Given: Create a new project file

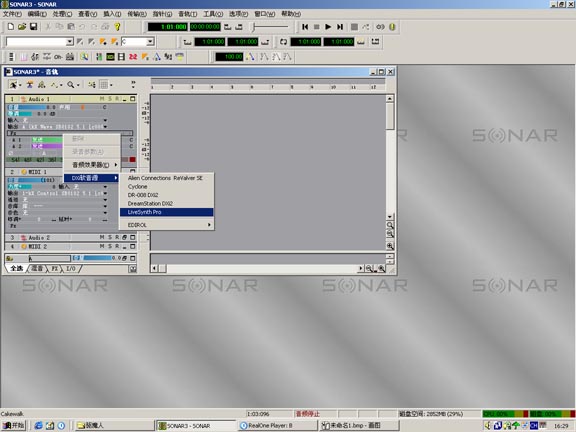Looking at the screenshot, I should [11, 27].
